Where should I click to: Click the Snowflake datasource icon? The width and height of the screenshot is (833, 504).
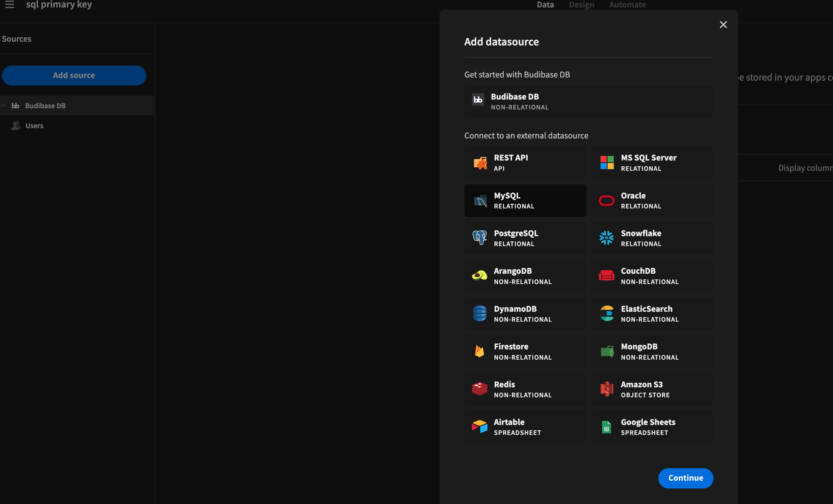coord(606,238)
